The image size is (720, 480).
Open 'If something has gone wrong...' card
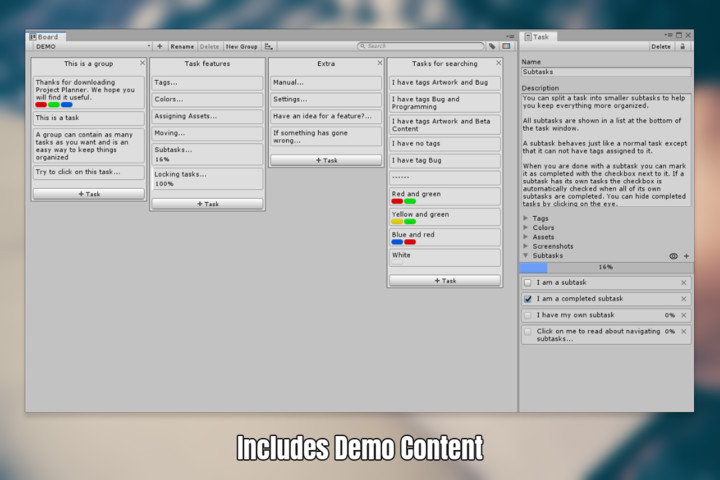[x=326, y=136]
